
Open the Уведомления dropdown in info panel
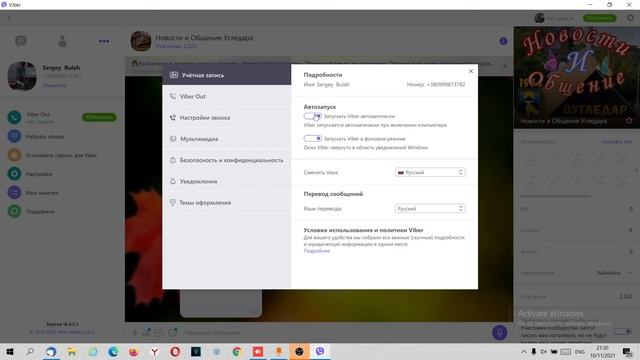click(614, 273)
